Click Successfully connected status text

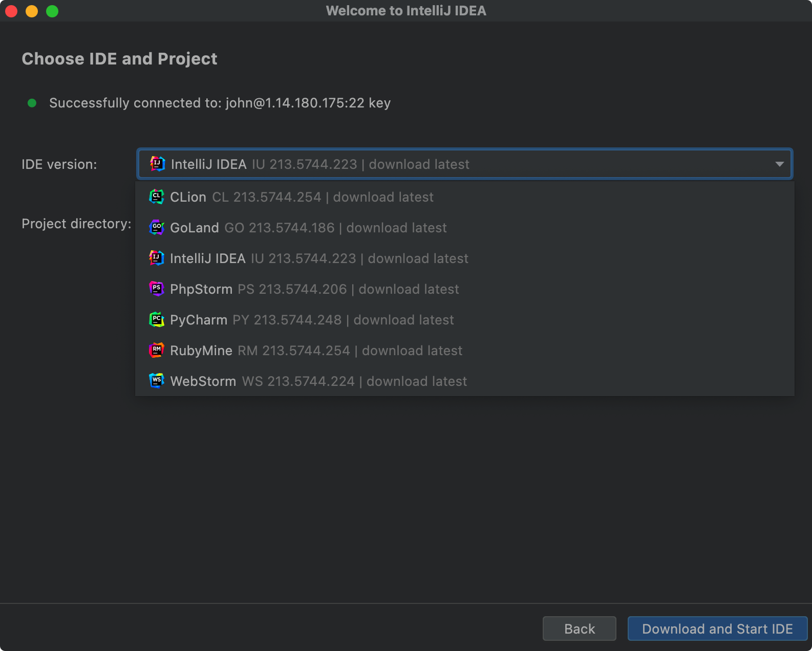[x=220, y=103]
